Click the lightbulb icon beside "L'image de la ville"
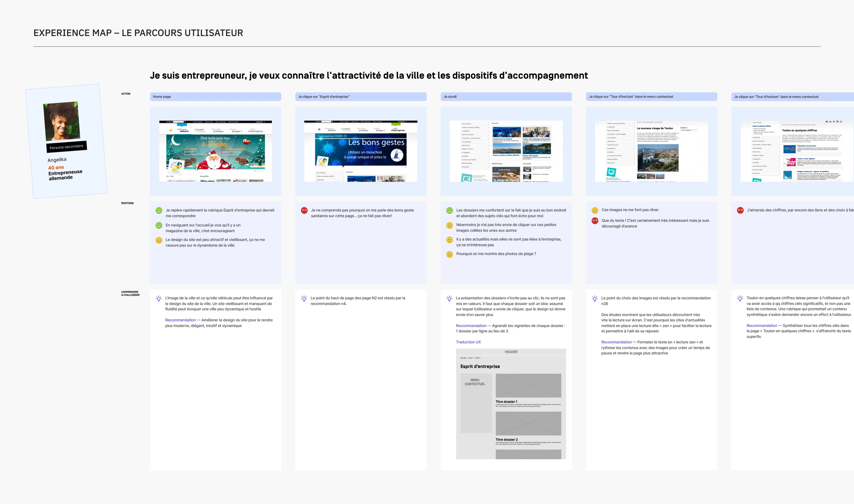This screenshot has width=854, height=504. (158, 299)
